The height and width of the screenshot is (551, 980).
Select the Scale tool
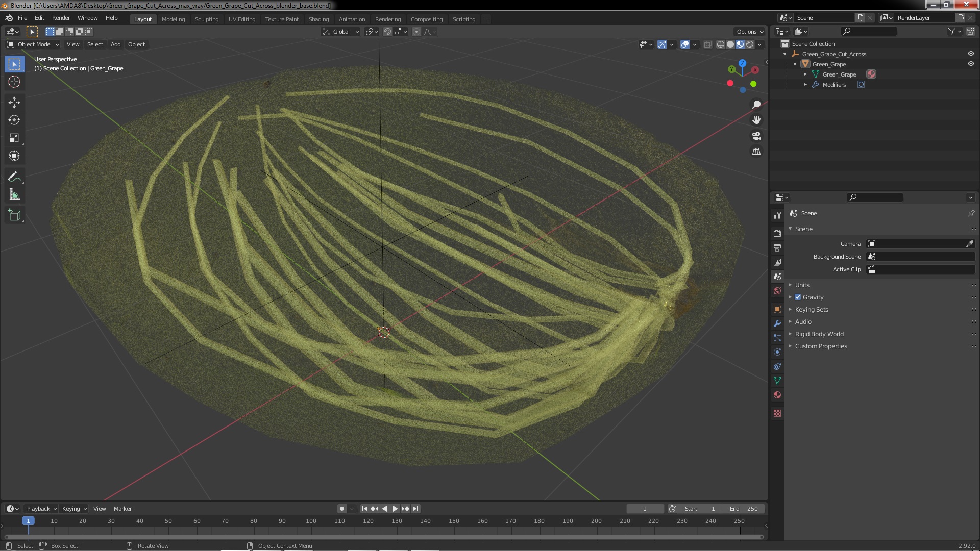[14, 138]
